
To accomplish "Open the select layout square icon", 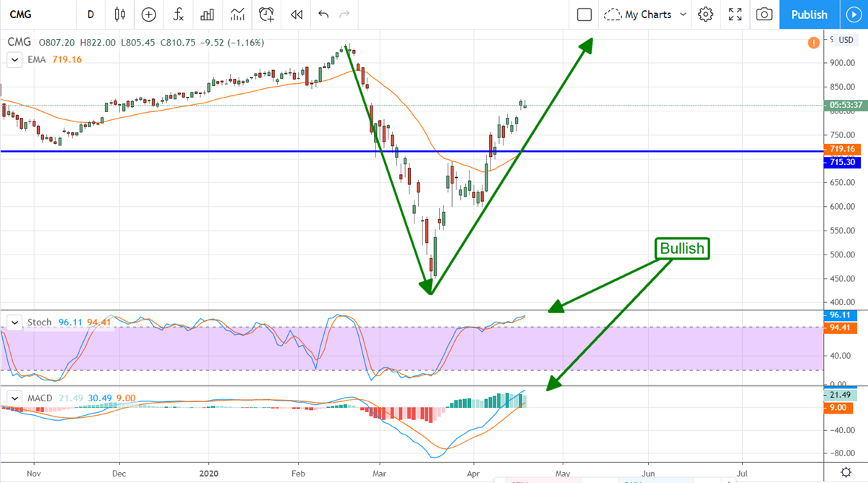I will (584, 14).
